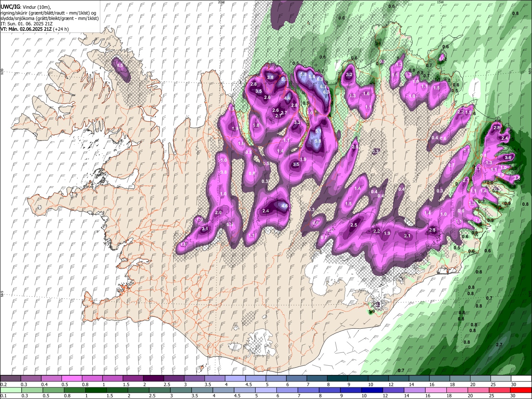The width and height of the screenshot is (532, 399).
Task: Click the '5.4' precipitation value on the map
Action: click(x=311, y=76)
